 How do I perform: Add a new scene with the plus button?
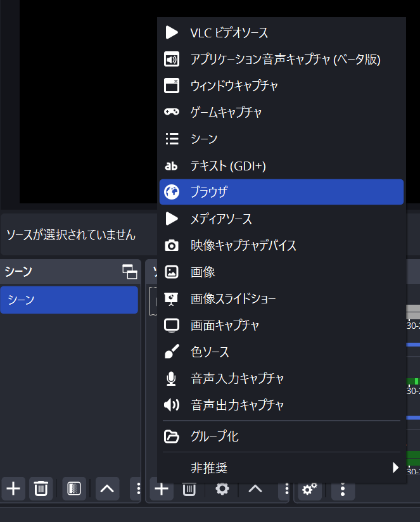coord(13,488)
